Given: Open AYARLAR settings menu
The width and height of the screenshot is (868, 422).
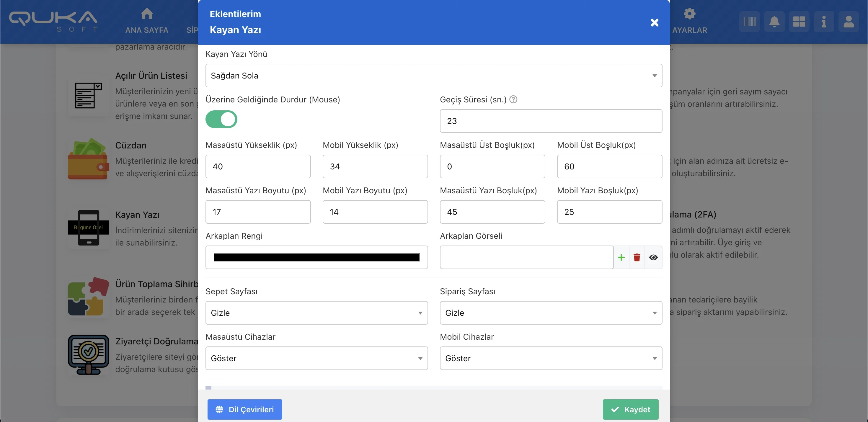Looking at the screenshot, I should pos(689,21).
